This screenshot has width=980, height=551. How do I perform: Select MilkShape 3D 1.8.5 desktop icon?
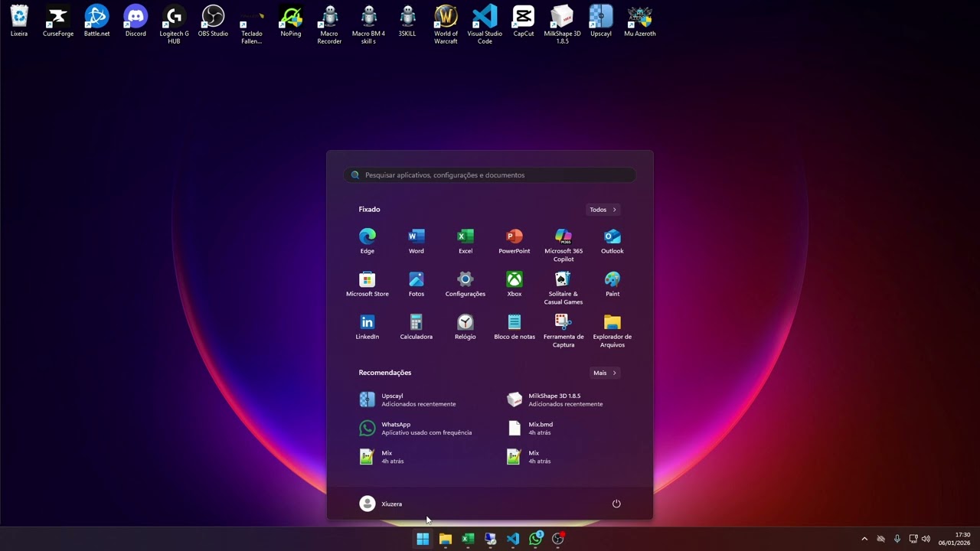562,24
